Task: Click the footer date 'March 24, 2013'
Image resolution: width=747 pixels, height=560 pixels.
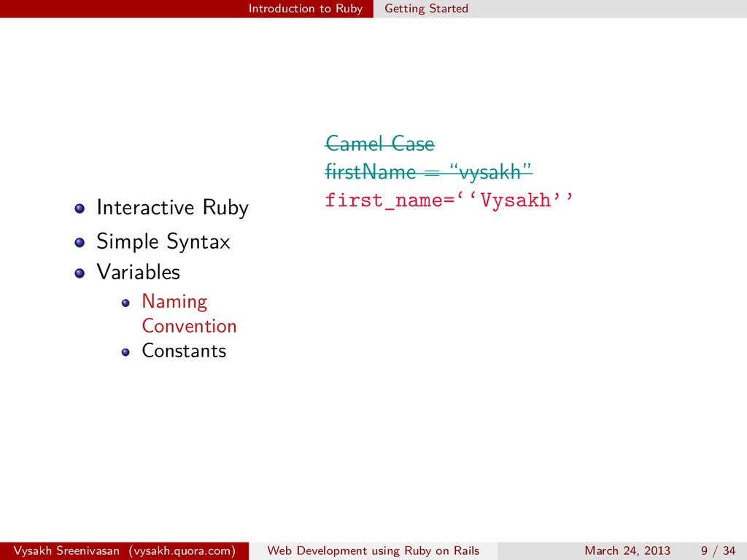Action: [627, 551]
